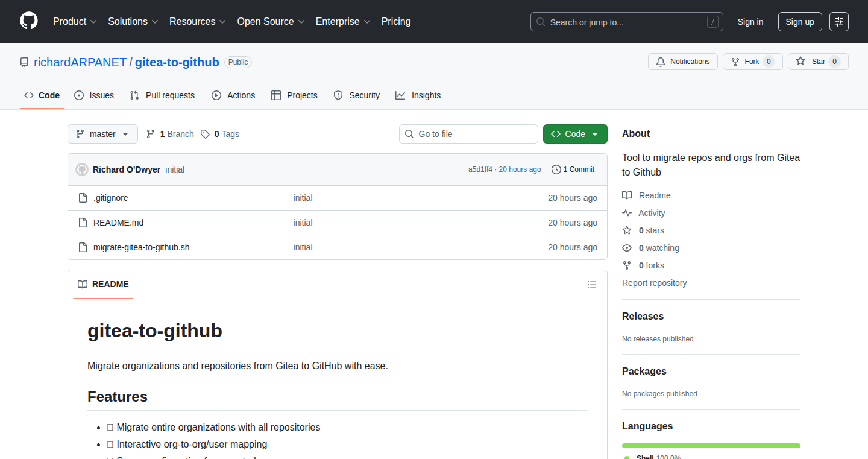The image size is (868, 459).
Task: Open commit hash a5d1ff4
Action: tap(480, 169)
